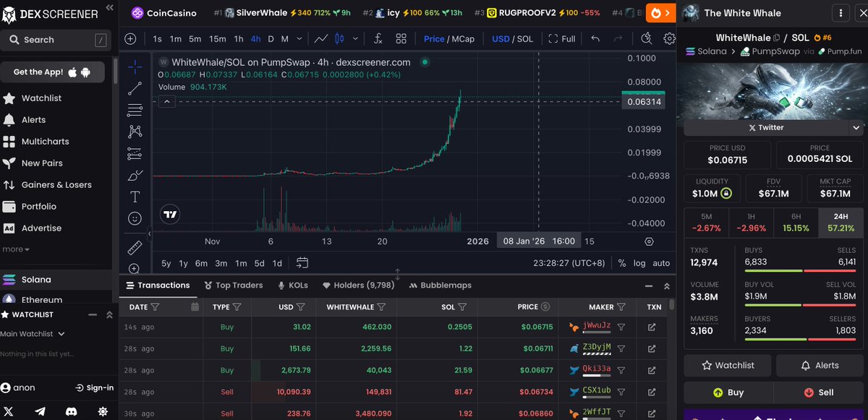
Task: Toggle theme with the sun icon
Action: pos(103,411)
